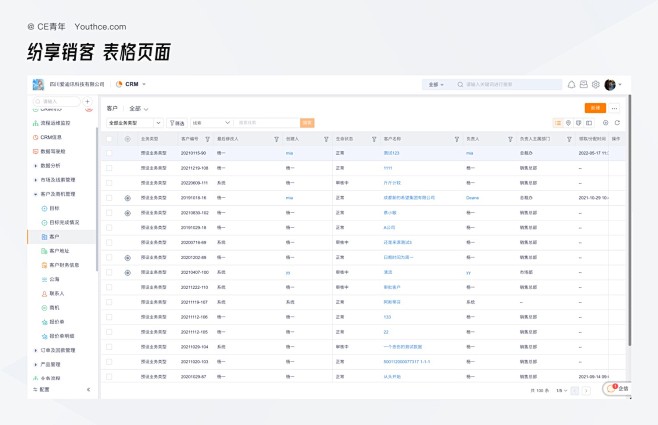Screen dimensions: 658x425
Task: Tick the checkbox for row 20211112-106
Action: pyautogui.click(x=109, y=317)
